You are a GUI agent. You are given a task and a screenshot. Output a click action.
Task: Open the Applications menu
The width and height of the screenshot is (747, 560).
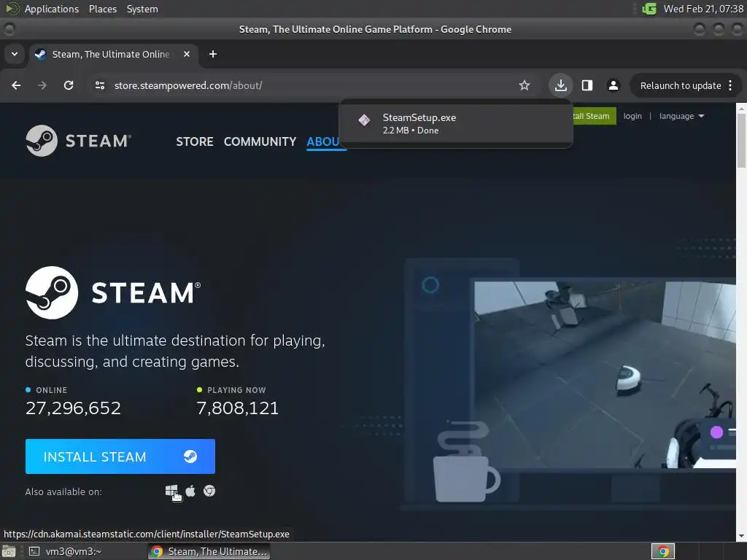52,9
